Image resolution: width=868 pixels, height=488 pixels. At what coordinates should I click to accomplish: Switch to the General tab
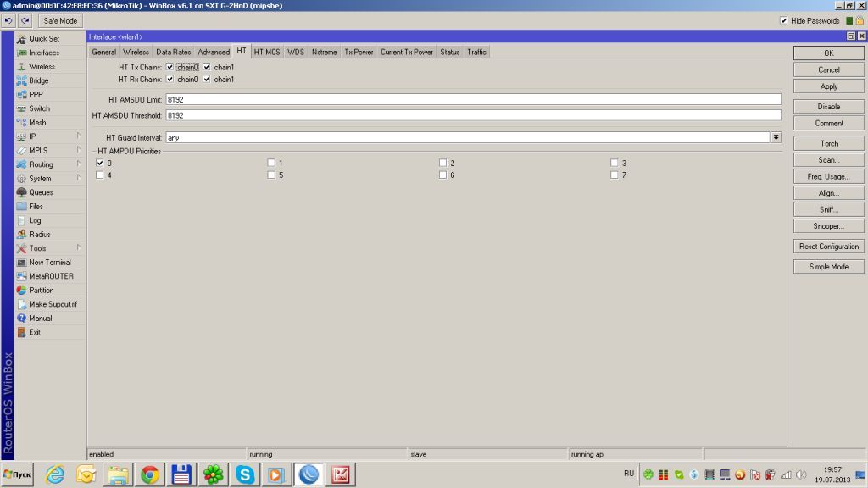(103, 52)
